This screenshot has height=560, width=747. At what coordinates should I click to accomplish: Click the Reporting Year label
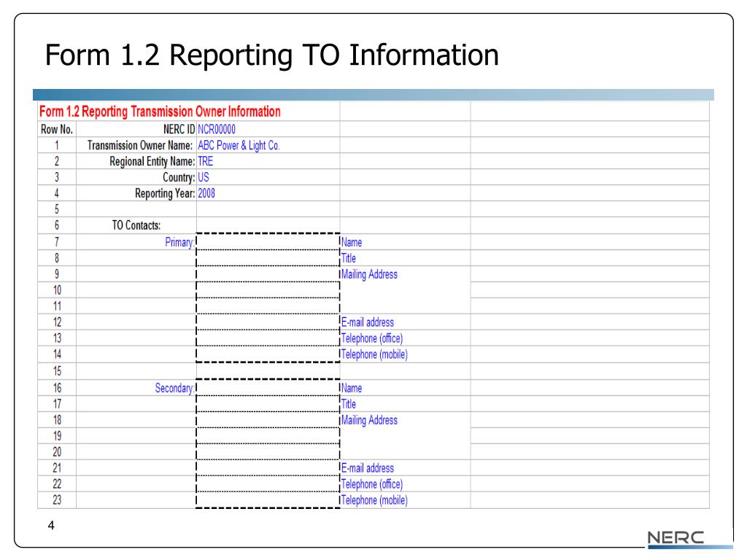pos(165,193)
